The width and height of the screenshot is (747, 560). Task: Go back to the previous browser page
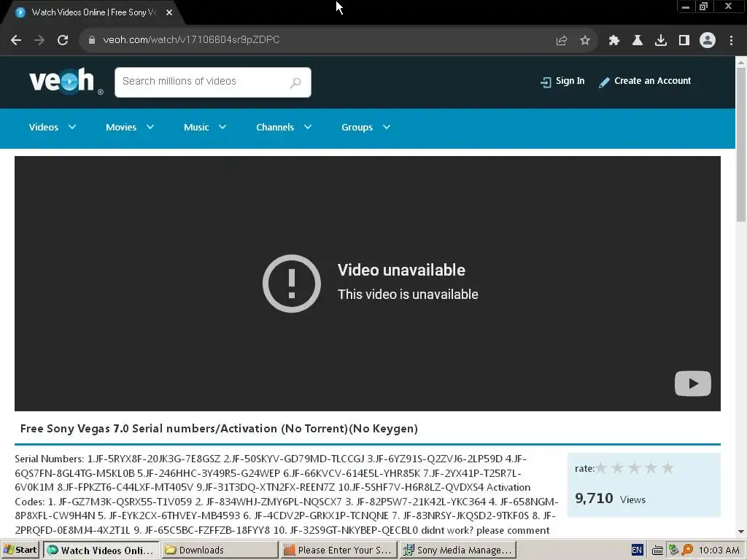[16, 40]
